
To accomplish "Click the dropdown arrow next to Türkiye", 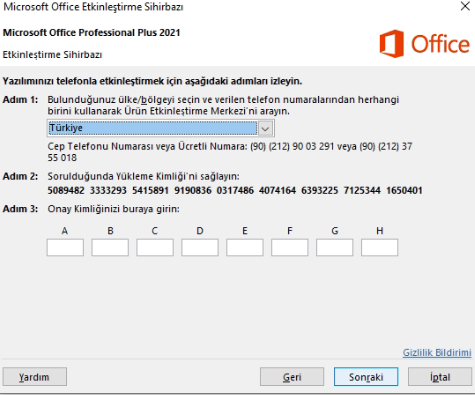I will 266,129.
